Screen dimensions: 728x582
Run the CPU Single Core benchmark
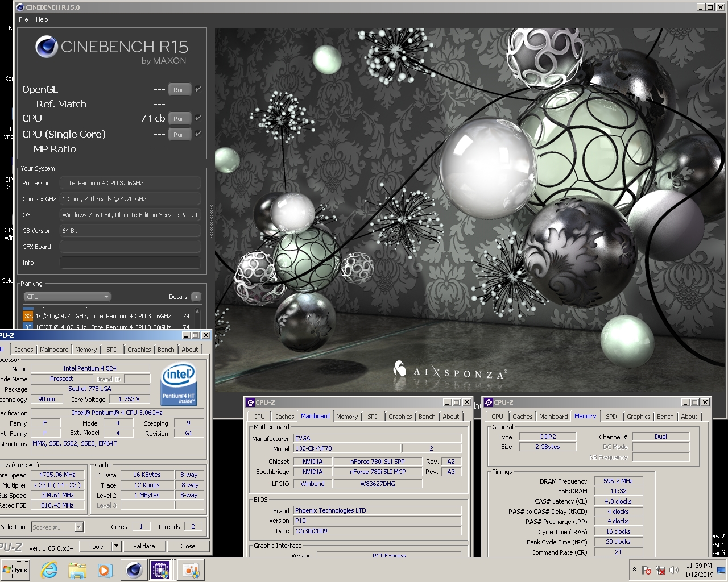[x=179, y=135]
